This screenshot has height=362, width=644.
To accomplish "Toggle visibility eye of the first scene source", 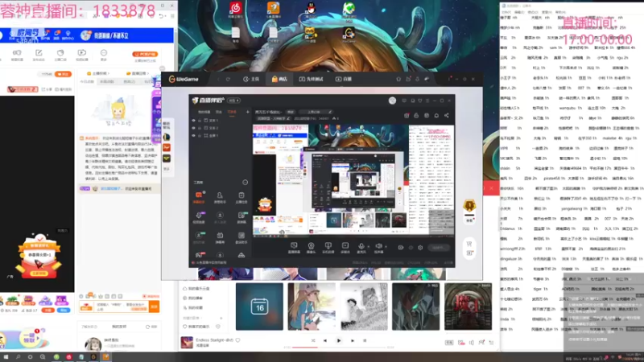I will (x=193, y=121).
